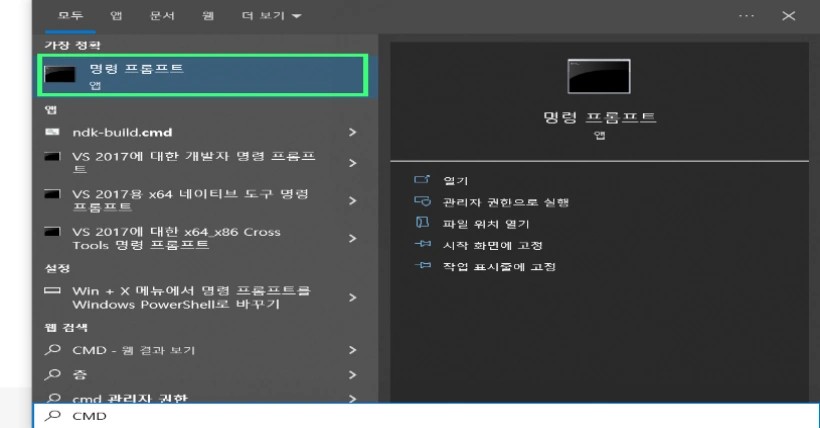Choose 시작 화면에 고정

pos(493,245)
